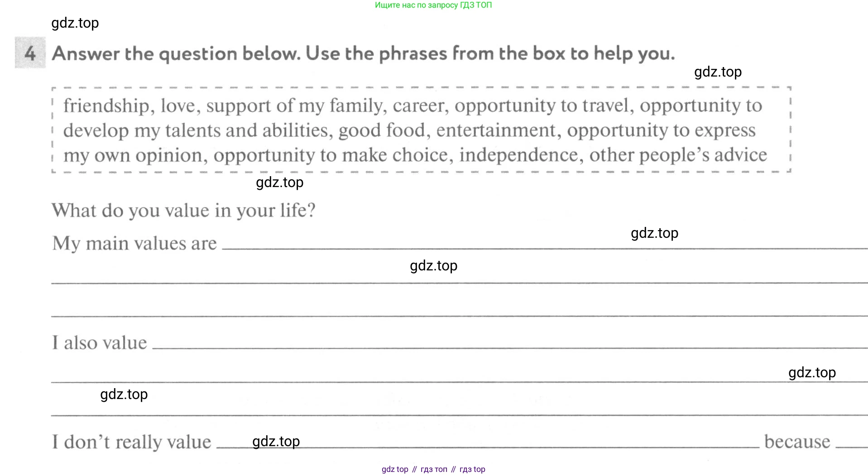Click the green ГДЗ ТОП header text

pos(433,5)
